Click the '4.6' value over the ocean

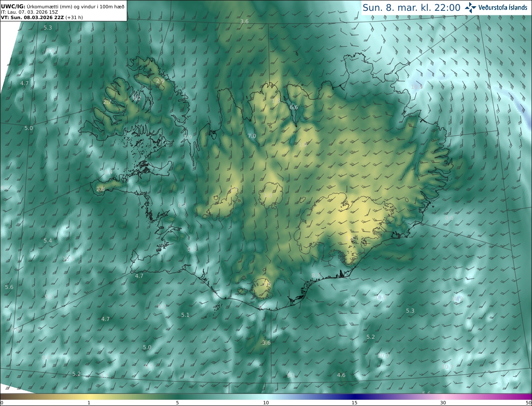(341, 375)
